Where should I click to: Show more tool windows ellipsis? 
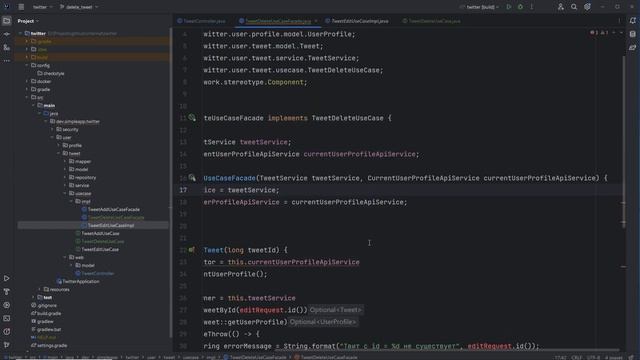tap(7, 60)
